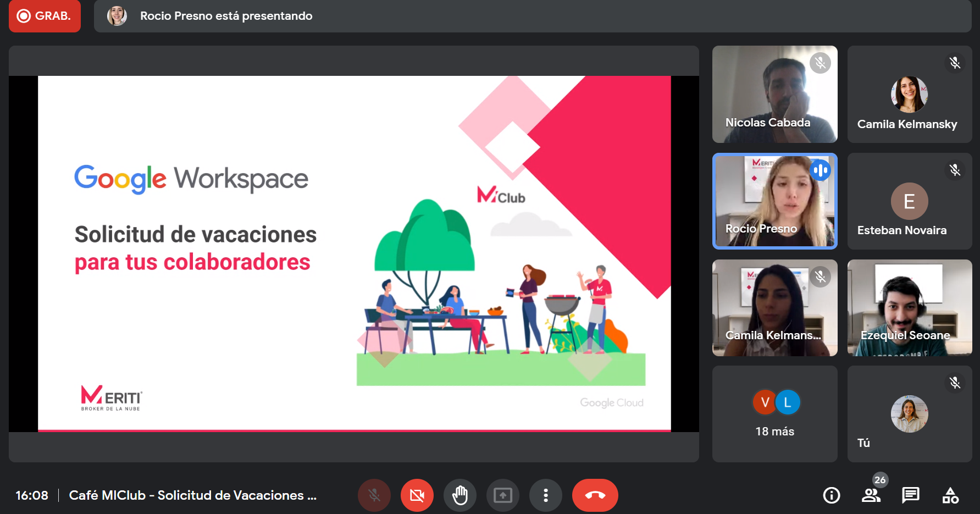980x514 pixels.
Task: Open activities shapes icon
Action: tap(950, 495)
